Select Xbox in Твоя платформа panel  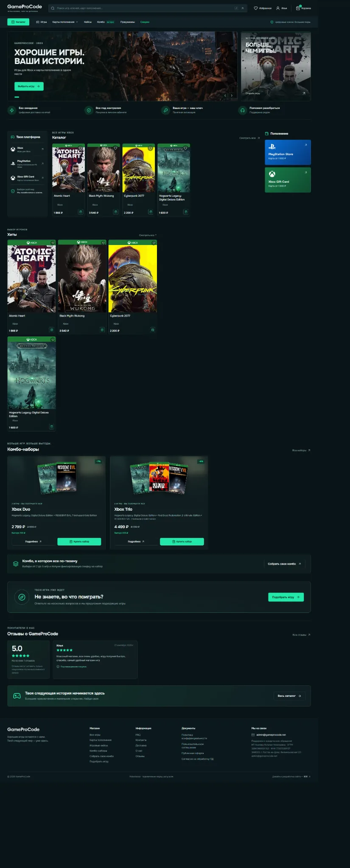click(x=27, y=149)
